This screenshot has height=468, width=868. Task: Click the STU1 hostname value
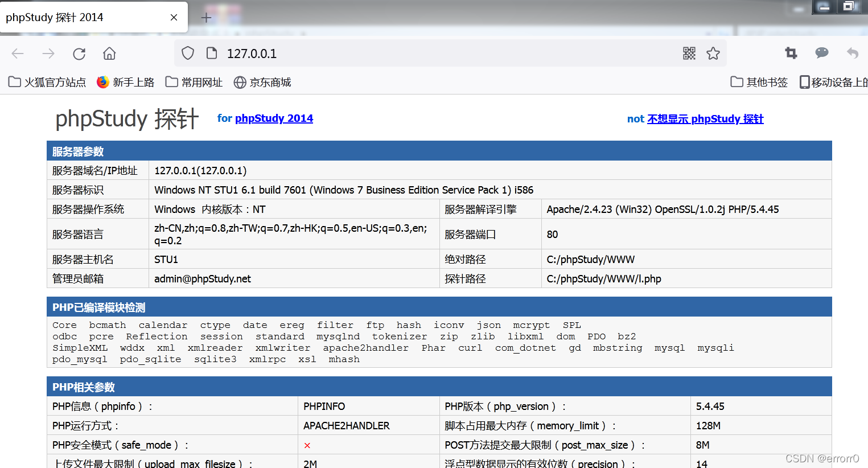pyautogui.click(x=166, y=259)
